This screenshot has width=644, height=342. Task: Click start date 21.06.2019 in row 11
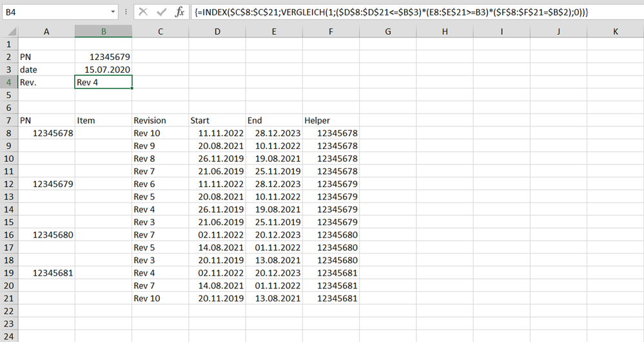217,172
